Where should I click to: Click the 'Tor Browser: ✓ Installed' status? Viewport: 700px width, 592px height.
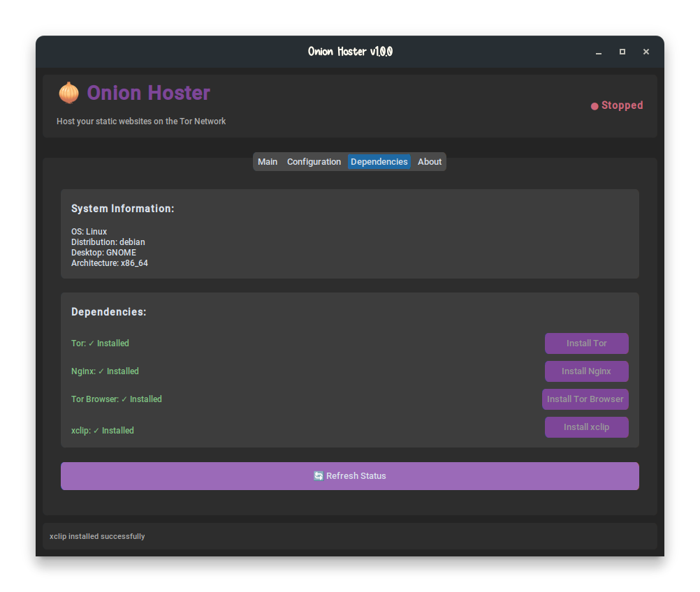pos(117,399)
